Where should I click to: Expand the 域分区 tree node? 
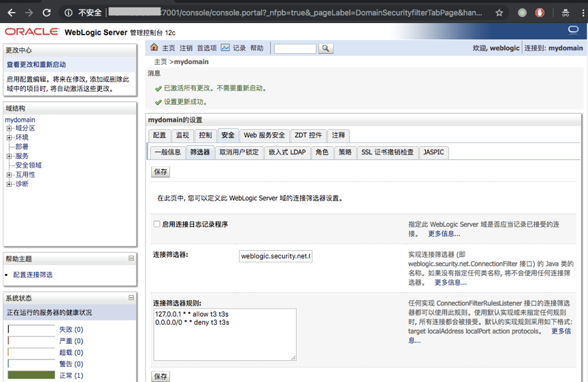9,128
